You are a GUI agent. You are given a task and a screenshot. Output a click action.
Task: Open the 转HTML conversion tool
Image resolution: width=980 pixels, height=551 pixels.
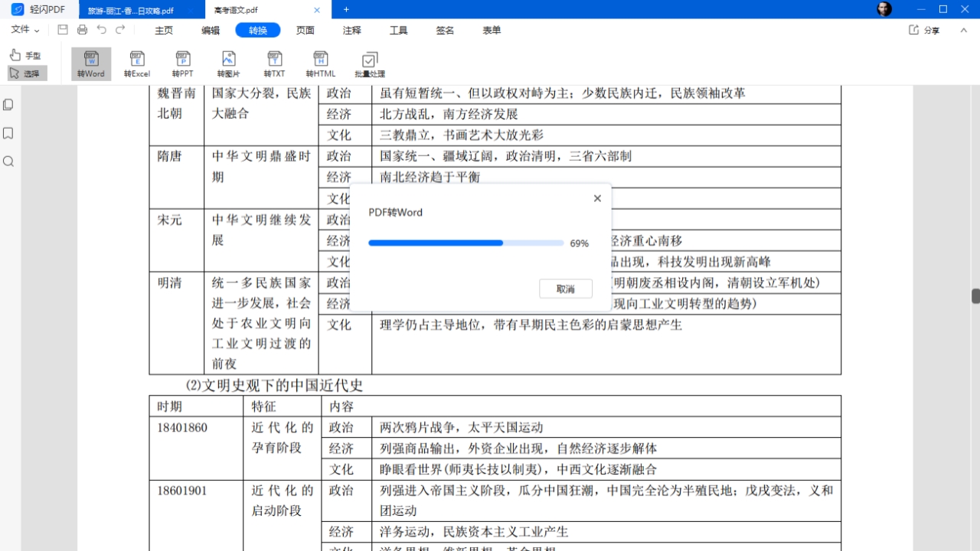point(320,64)
